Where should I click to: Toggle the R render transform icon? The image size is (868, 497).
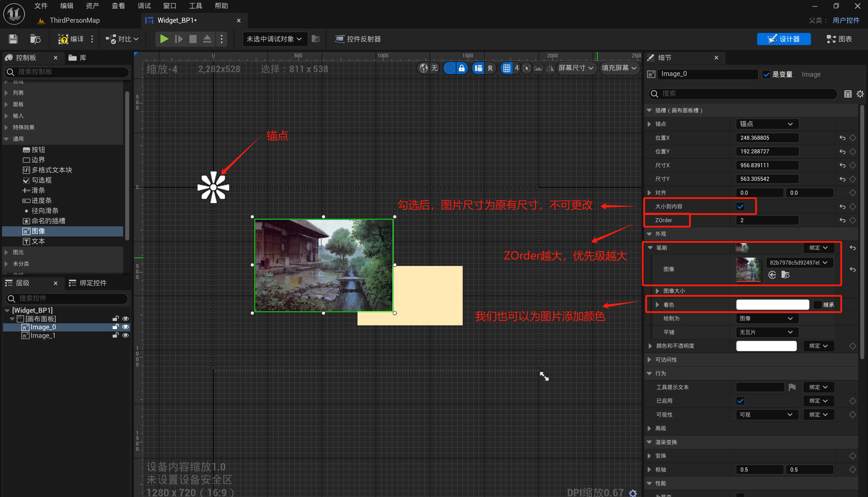tap(490, 68)
